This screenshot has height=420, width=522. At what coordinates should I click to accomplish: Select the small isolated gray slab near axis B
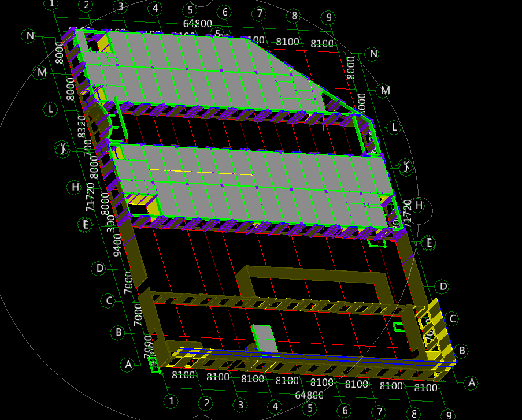tap(265, 338)
